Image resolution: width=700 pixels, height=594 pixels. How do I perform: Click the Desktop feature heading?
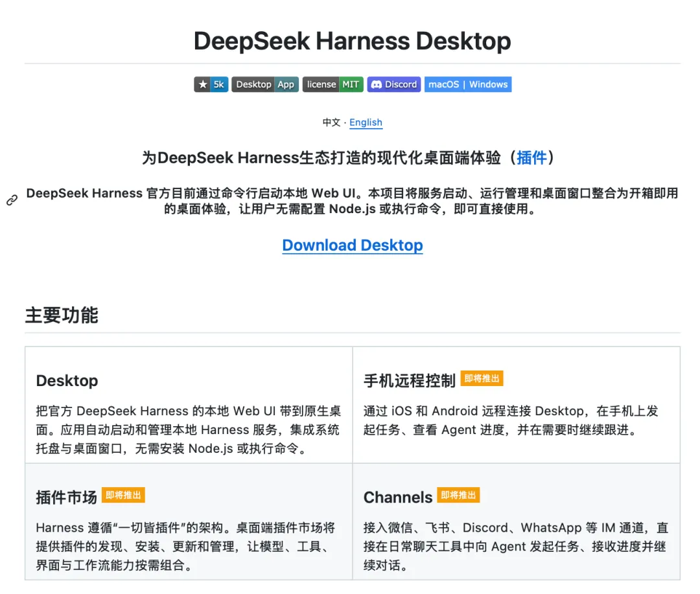click(67, 381)
